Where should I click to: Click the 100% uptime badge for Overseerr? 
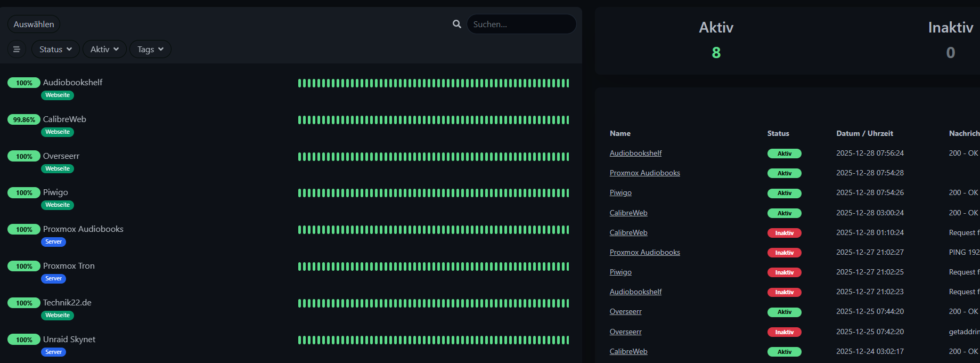click(x=24, y=157)
